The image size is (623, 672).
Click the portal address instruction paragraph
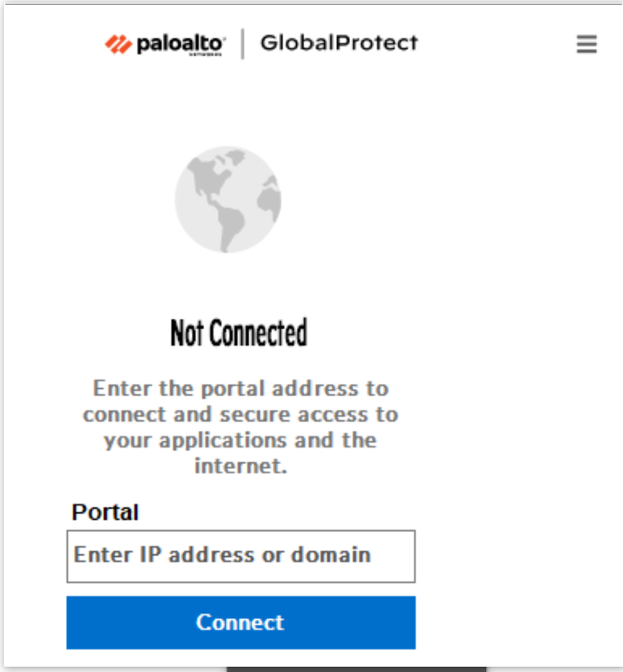click(240, 427)
